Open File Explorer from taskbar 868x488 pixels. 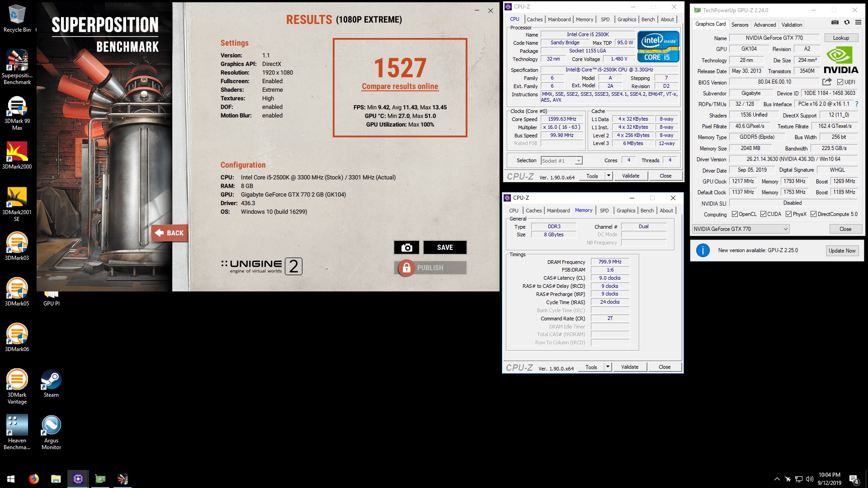(x=56, y=479)
